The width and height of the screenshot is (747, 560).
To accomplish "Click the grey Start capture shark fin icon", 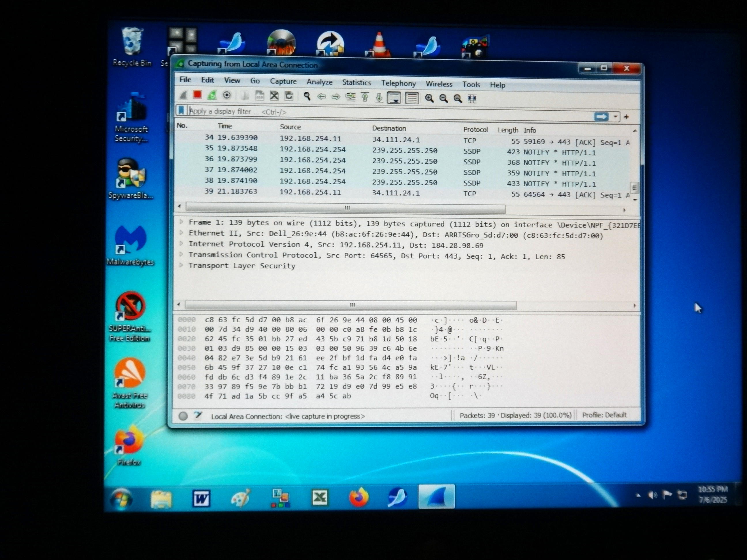I will [x=183, y=95].
